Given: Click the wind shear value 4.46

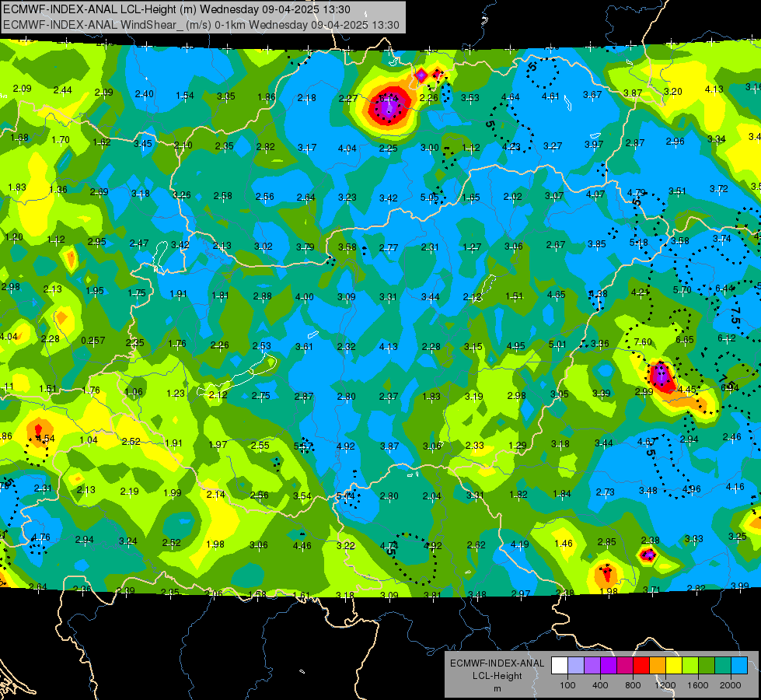Looking at the screenshot, I should tap(302, 546).
